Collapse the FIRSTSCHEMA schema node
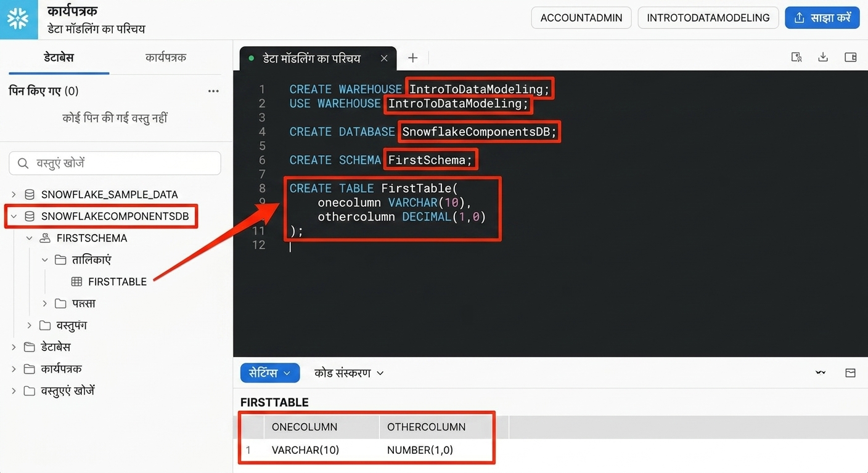The height and width of the screenshot is (473, 868). click(x=29, y=238)
